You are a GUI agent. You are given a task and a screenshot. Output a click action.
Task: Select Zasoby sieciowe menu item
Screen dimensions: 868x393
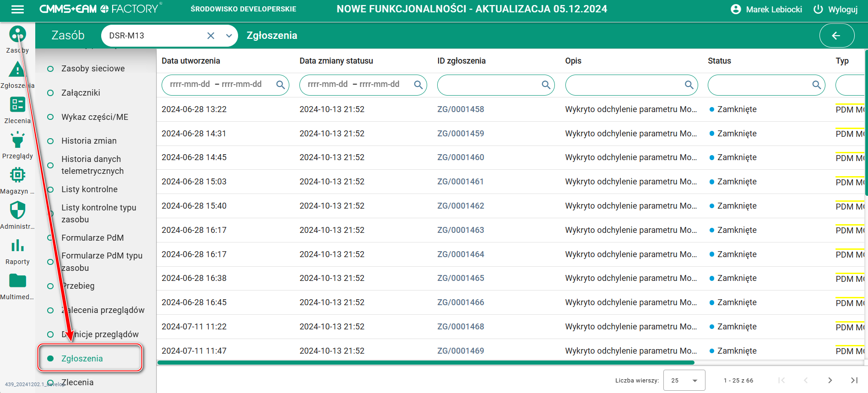coord(93,69)
